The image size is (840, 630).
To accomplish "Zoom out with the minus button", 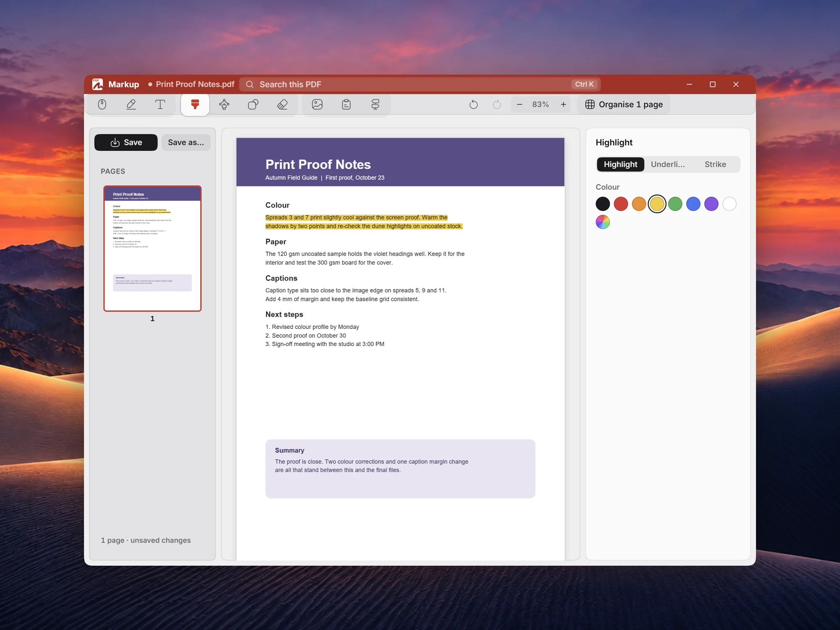I will (x=520, y=105).
